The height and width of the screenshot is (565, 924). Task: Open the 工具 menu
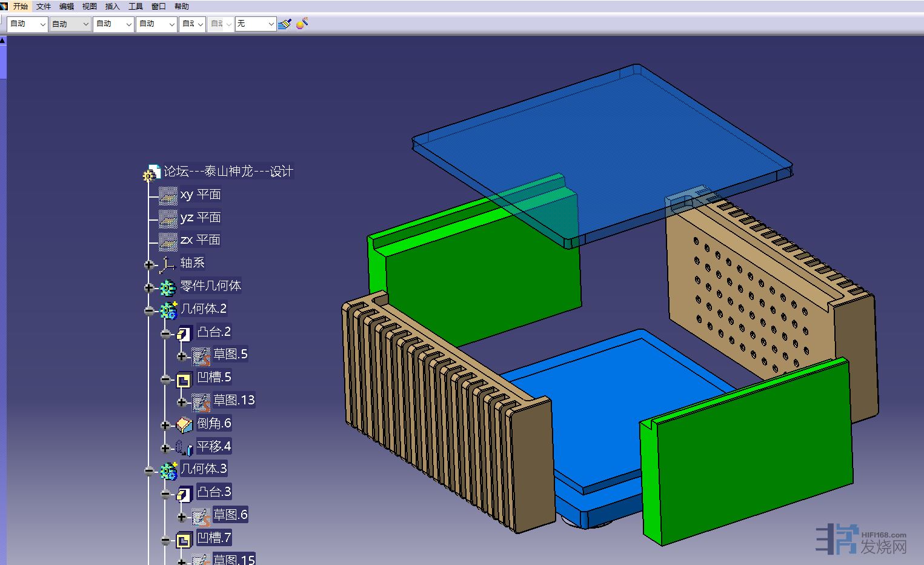[136, 7]
